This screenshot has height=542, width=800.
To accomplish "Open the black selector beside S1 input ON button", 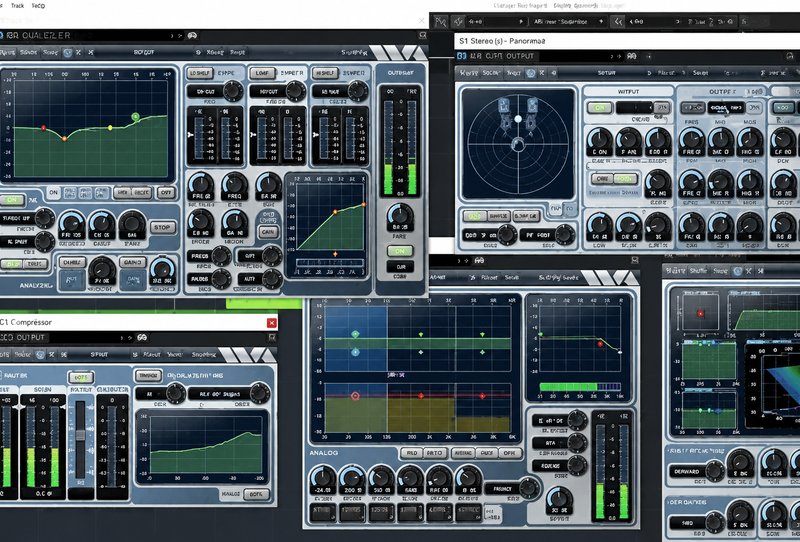I will coord(634,108).
